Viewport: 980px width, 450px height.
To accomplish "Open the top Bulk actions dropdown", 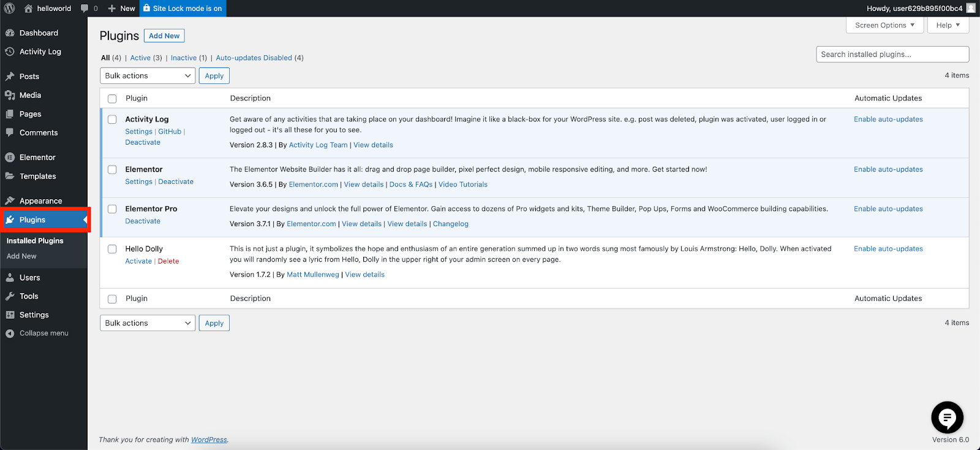I will pyautogui.click(x=148, y=76).
